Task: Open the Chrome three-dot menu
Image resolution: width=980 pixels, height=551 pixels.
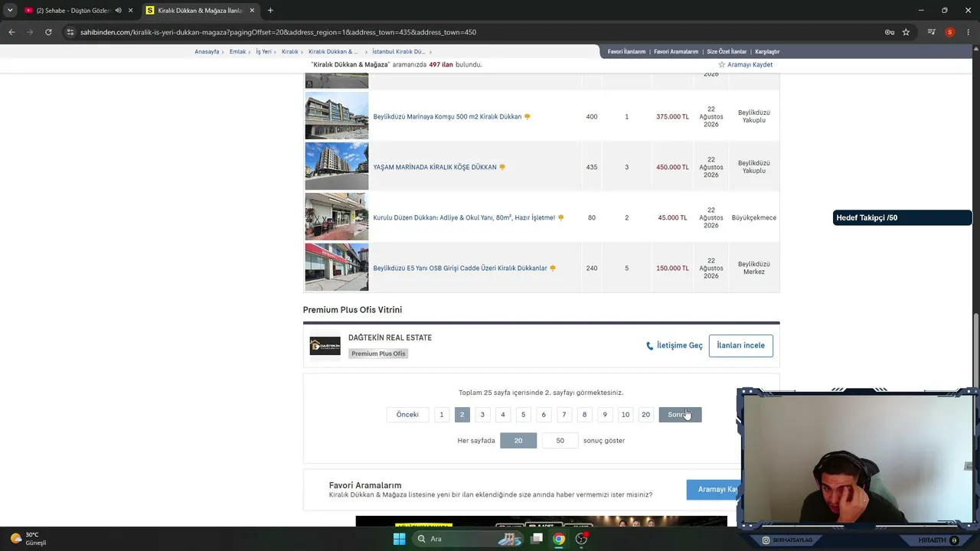Action: click(969, 32)
